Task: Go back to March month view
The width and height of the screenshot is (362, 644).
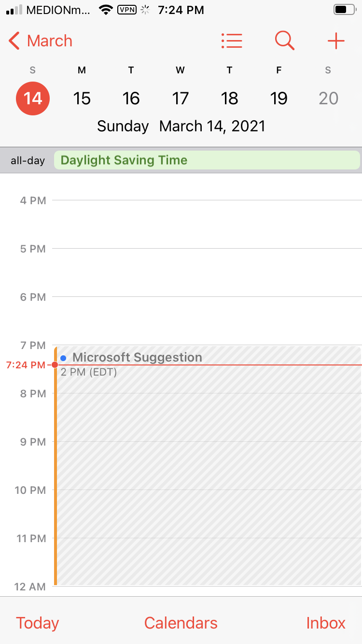Action: [x=41, y=41]
